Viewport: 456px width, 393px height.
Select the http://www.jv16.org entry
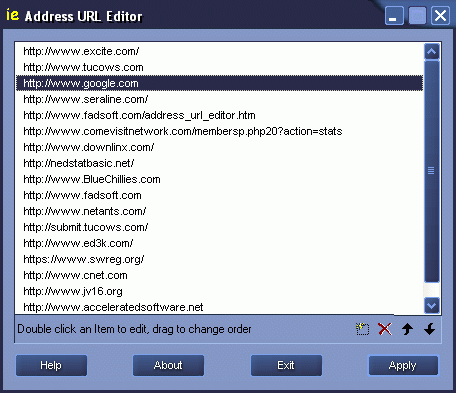tap(219, 291)
